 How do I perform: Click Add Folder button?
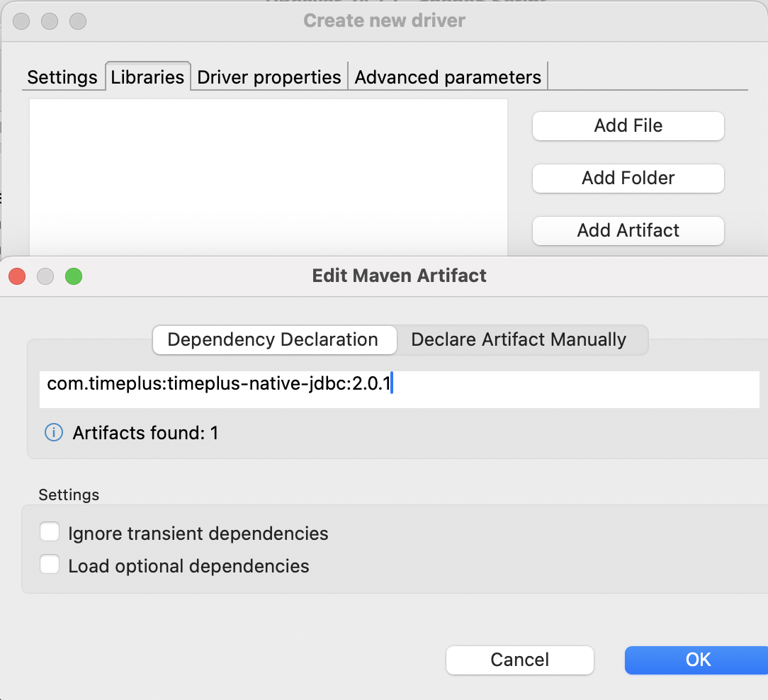click(628, 178)
